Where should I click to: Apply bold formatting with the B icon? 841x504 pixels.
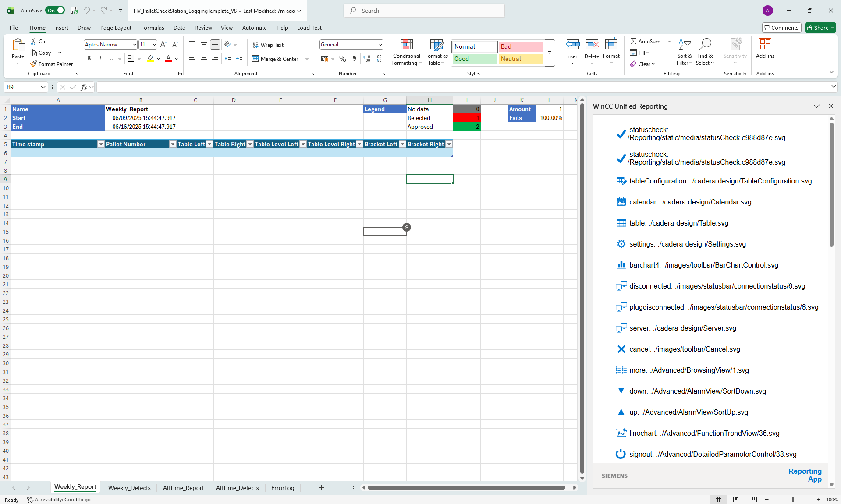pos(89,59)
